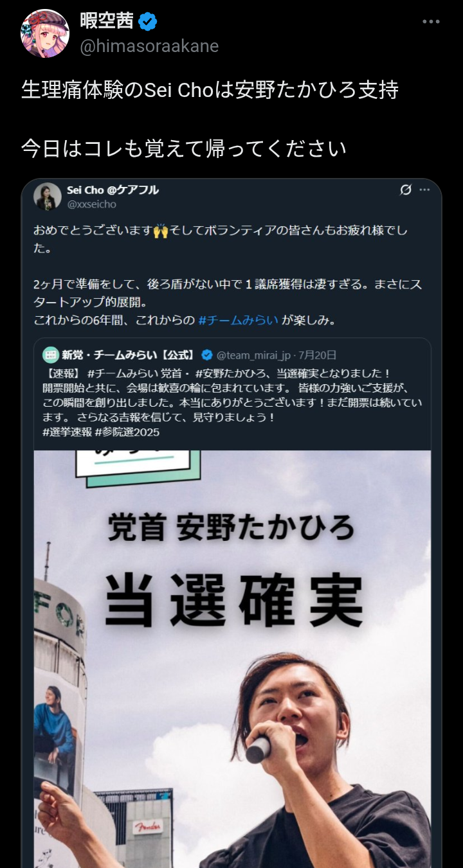Click the 7月20日 timestamp
This screenshot has height=868, width=463.
tap(318, 355)
